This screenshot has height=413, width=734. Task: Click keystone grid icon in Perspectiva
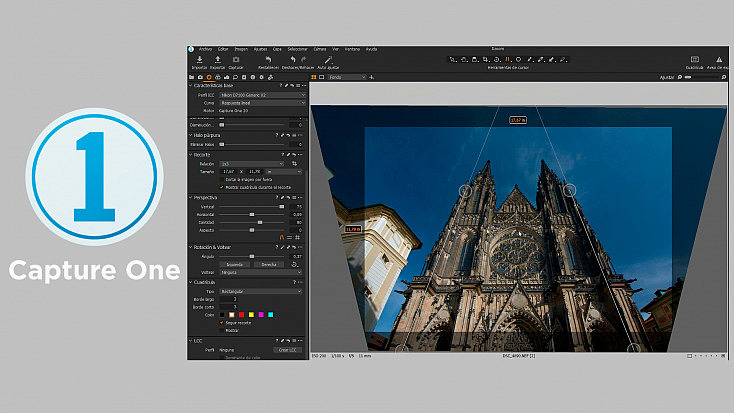click(297, 238)
